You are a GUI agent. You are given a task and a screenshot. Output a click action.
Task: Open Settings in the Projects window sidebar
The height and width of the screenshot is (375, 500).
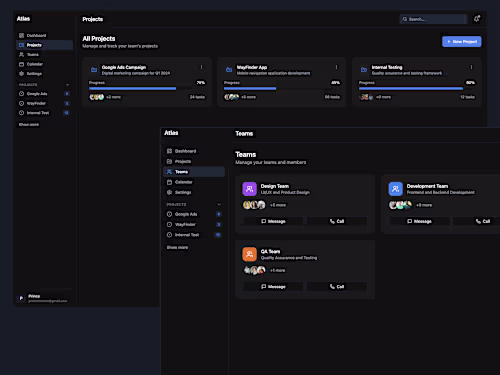click(x=45, y=74)
